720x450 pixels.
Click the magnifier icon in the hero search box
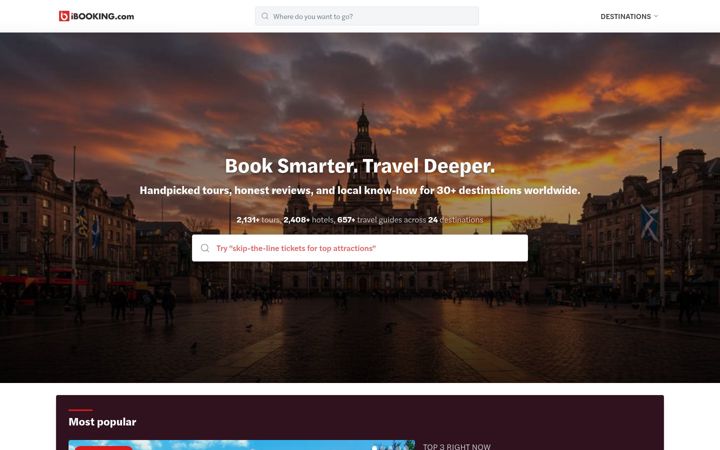pyautogui.click(x=205, y=248)
